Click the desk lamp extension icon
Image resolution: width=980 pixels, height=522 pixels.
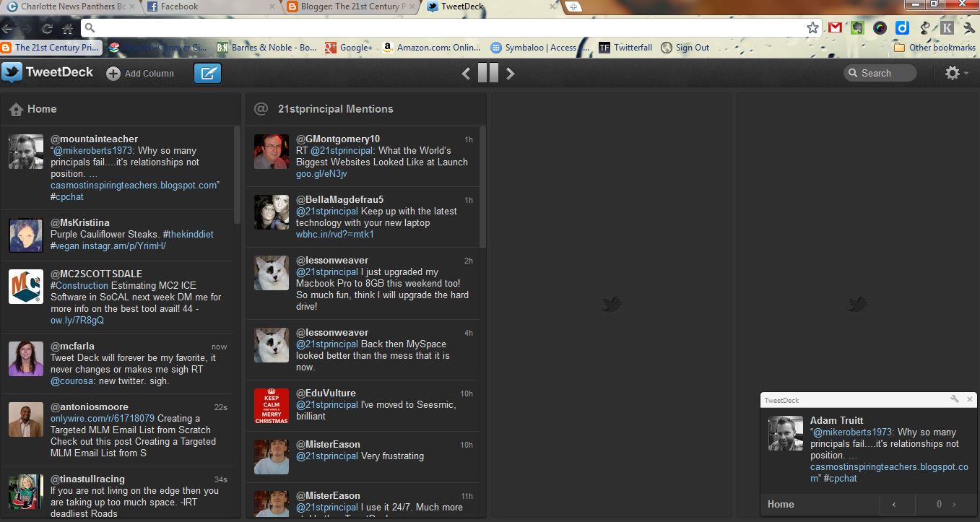(x=924, y=28)
